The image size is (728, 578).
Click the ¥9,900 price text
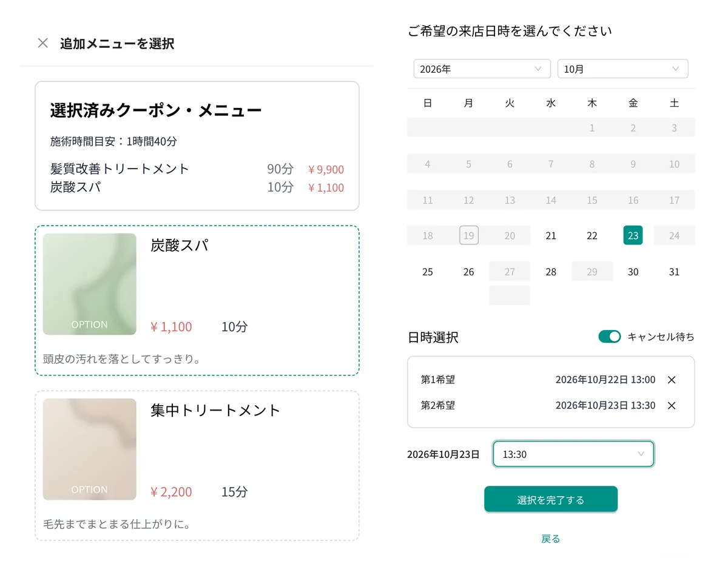click(326, 170)
